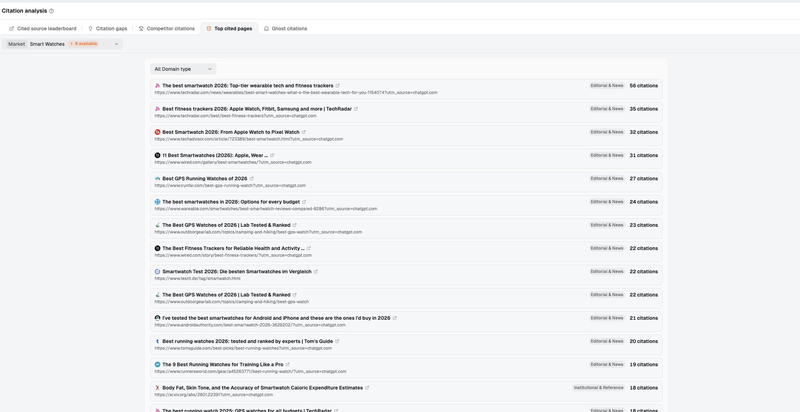Select the Top cited pages tab
The height and width of the screenshot is (412, 800).
coord(229,29)
